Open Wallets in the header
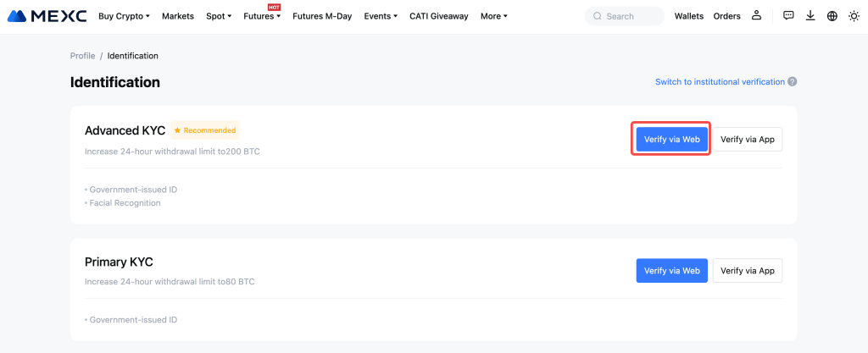The image size is (868, 353). [688, 16]
